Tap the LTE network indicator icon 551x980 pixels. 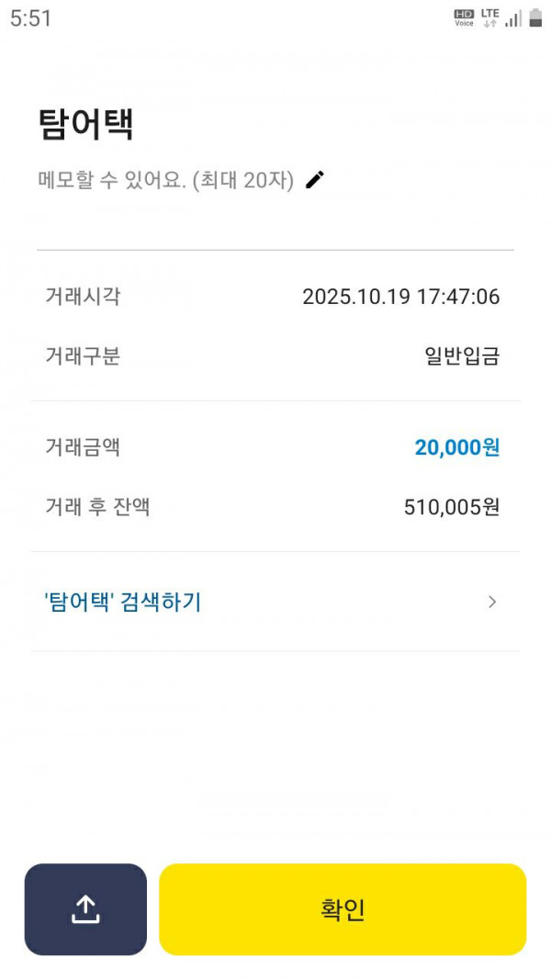click(x=489, y=17)
